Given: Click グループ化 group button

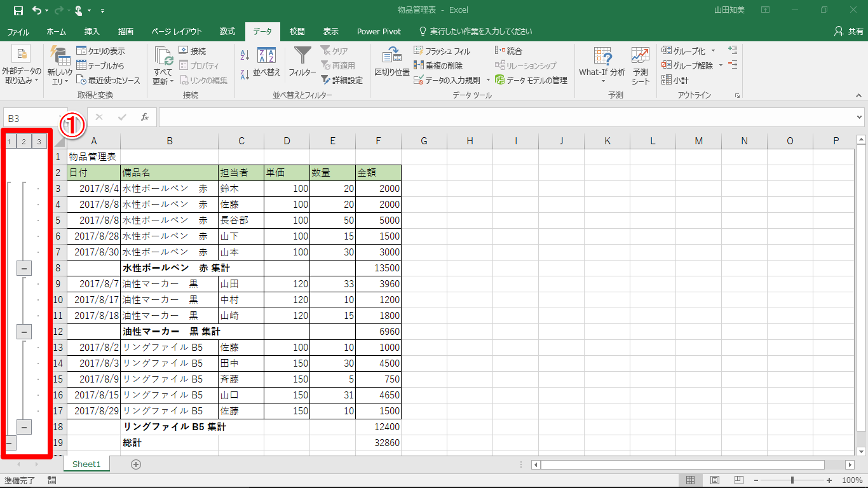Looking at the screenshot, I should pos(684,51).
